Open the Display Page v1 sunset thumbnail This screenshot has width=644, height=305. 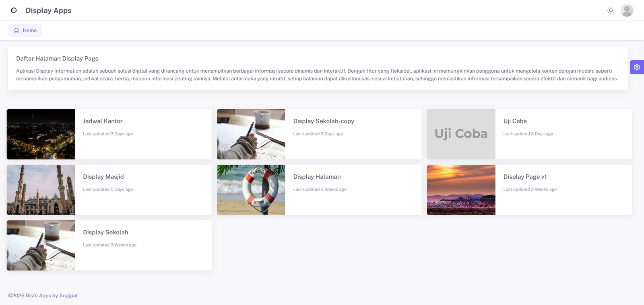coord(461,190)
